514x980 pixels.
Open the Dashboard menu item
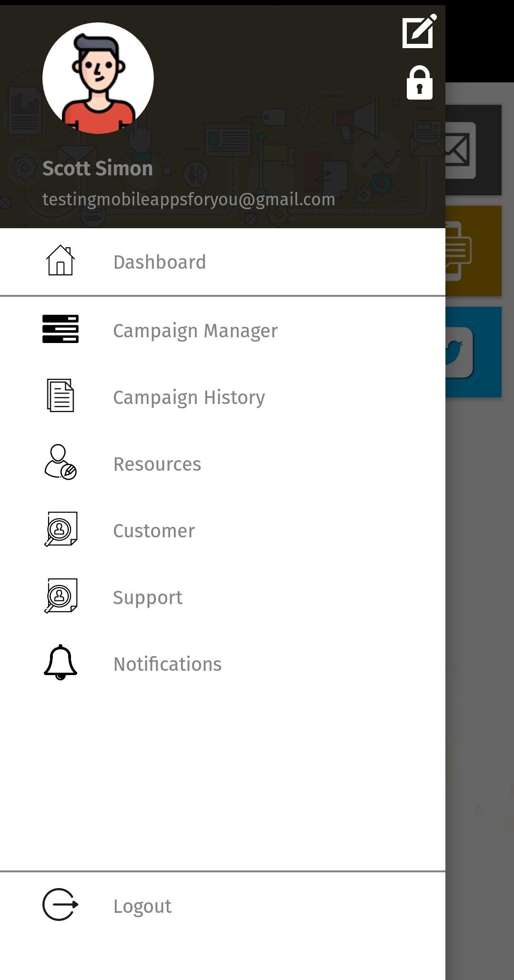pos(160,263)
